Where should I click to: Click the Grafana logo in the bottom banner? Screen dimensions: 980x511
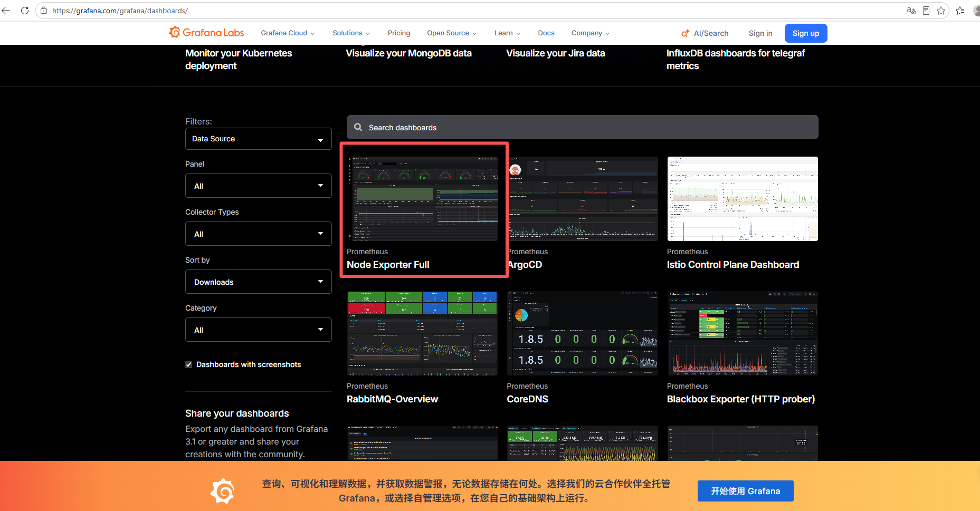point(223,491)
